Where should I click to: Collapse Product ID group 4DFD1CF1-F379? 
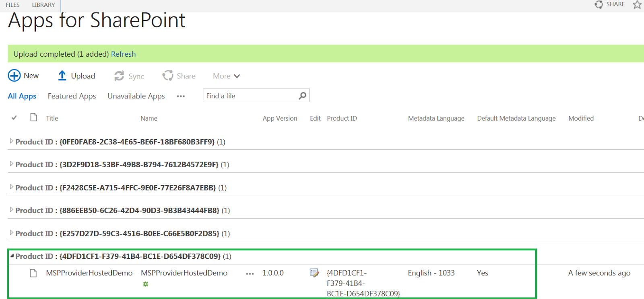12,256
